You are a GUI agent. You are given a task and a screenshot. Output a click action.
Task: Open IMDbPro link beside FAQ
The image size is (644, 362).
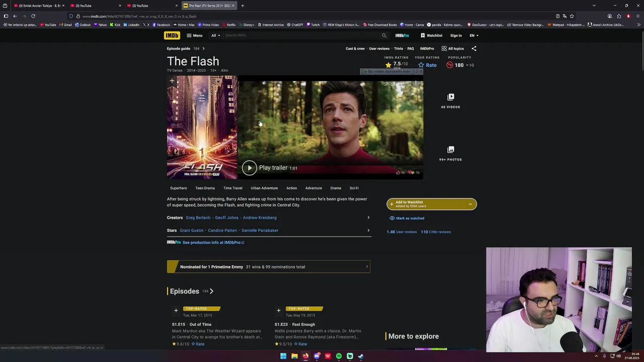tap(427, 48)
